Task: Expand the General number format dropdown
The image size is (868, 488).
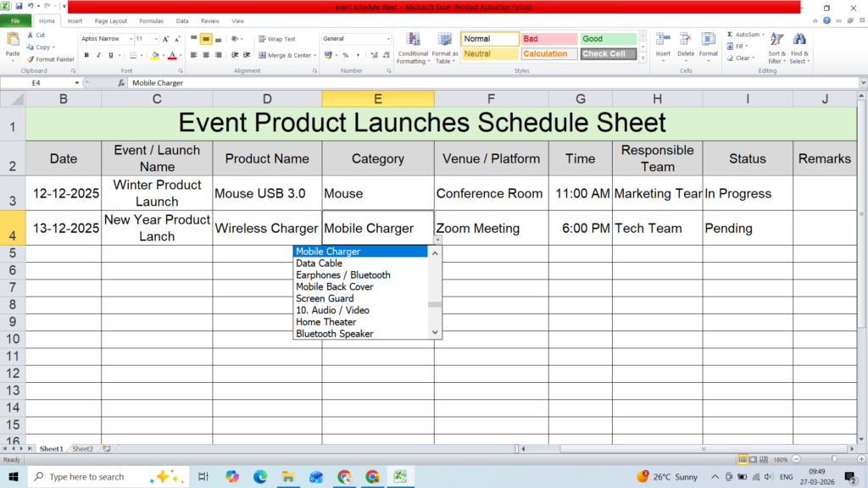Action: pos(388,39)
